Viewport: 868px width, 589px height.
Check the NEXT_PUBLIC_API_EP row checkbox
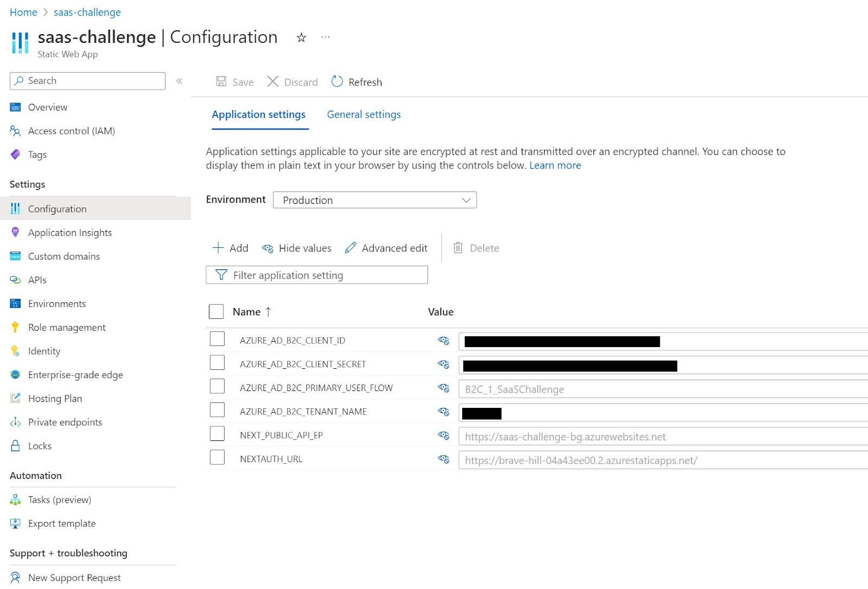[217, 433]
